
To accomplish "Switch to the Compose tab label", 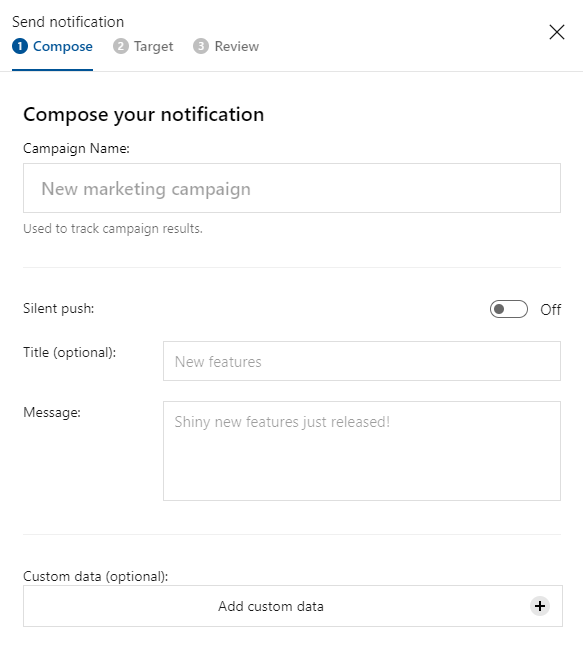I will [x=63, y=46].
